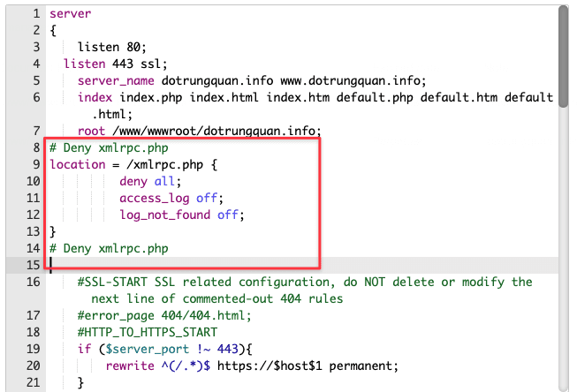Screen dimensions: 577x392
Task: Click line number 8 in gutter
Action: 36,147
